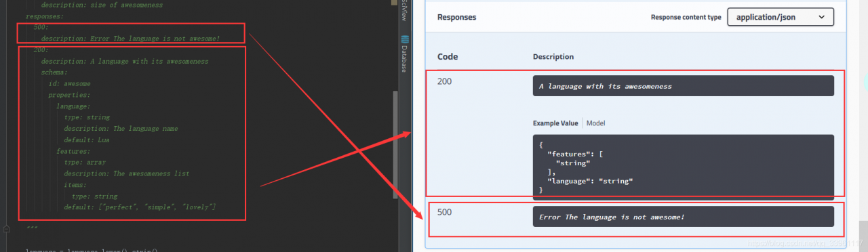The width and height of the screenshot is (868, 252).
Task: Expand the Response content type dropdown
Action: [780, 17]
